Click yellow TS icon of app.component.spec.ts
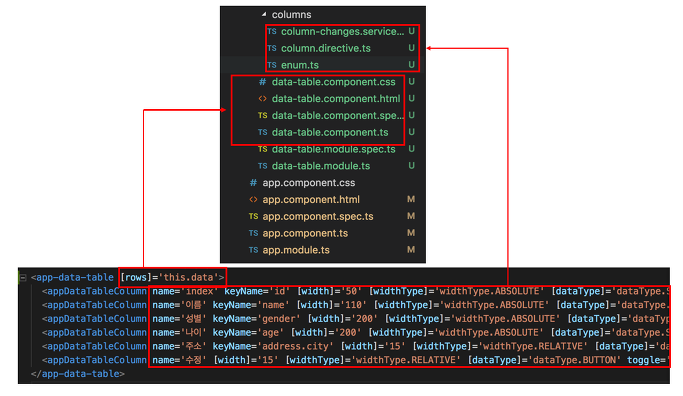This screenshot has height=396, width=683. coord(253,217)
